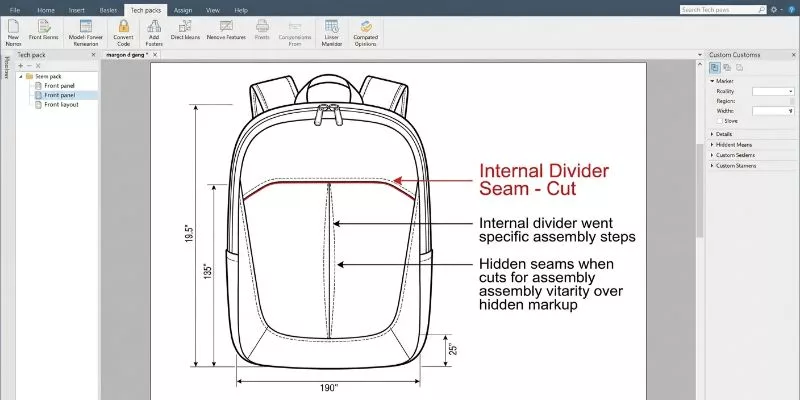The width and height of the screenshot is (800, 400).
Task: Open the View ribbon tab
Action: click(x=213, y=10)
